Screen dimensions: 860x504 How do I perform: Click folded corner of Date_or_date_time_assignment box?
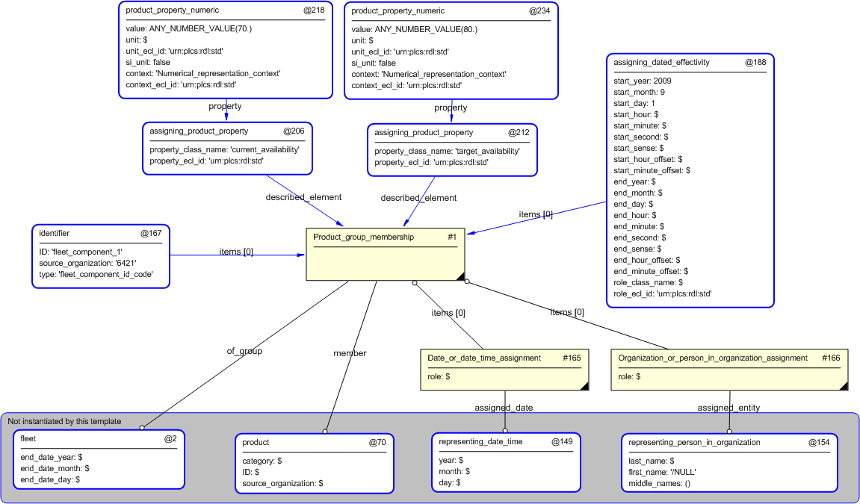(585, 386)
